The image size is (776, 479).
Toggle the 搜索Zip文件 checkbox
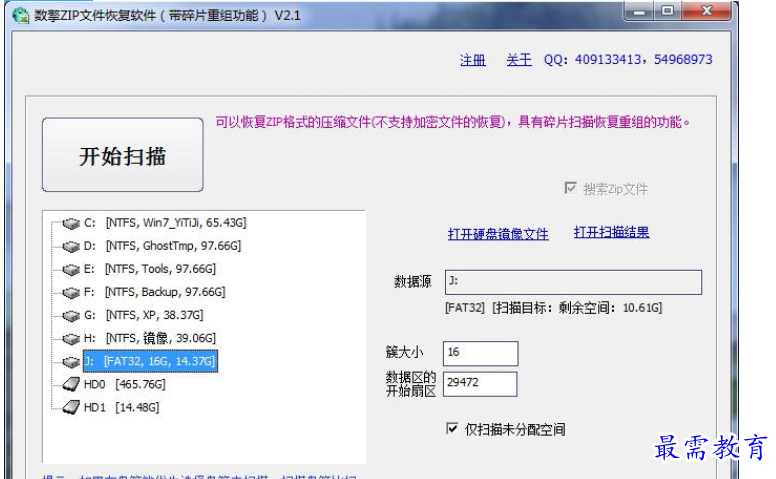click(x=571, y=188)
